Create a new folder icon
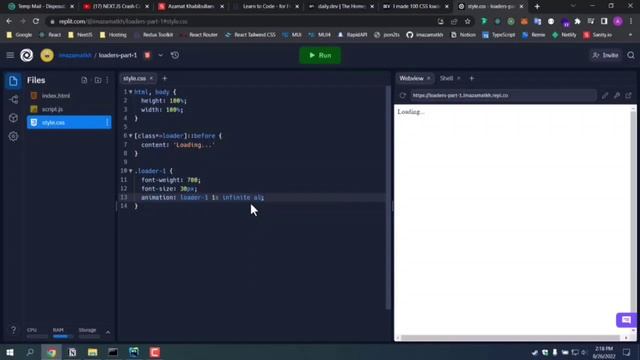Image resolution: width=640 pixels, height=360 pixels. pyautogui.click(x=98, y=80)
